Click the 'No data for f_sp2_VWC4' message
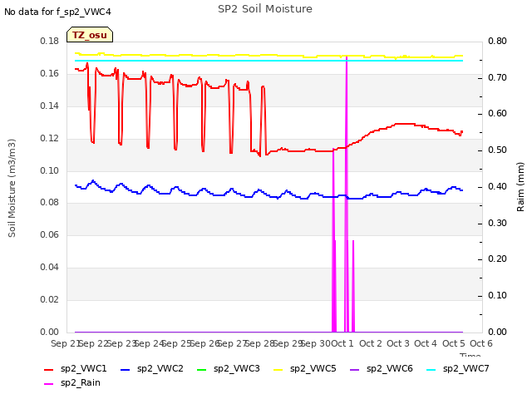Image resolution: width=532 pixels, height=399 pixels. [x=57, y=12]
